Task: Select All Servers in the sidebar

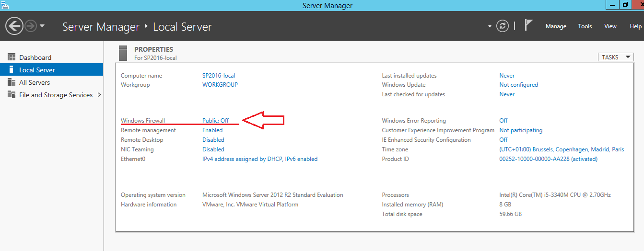Action: point(51,82)
